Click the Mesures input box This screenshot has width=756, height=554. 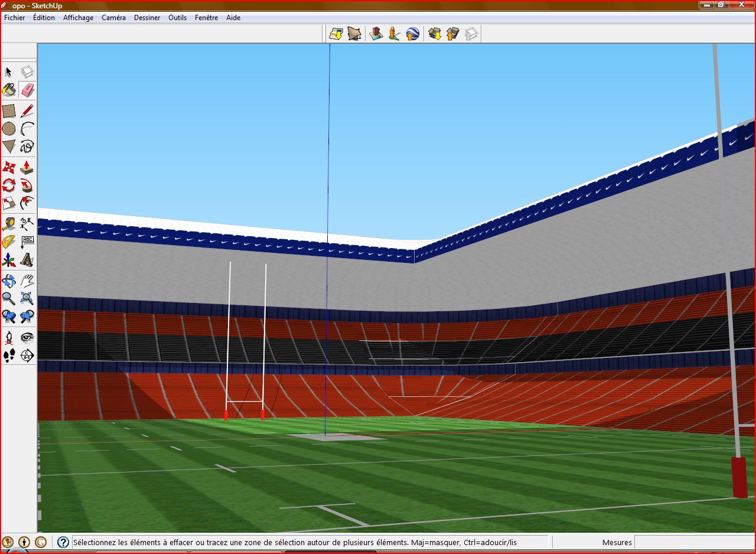click(x=693, y=542)
